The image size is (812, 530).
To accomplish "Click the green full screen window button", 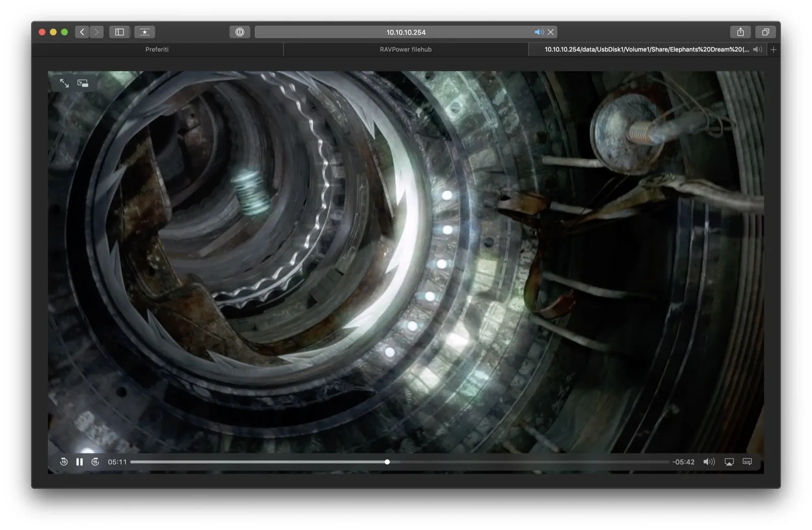I will coord(64,32).
